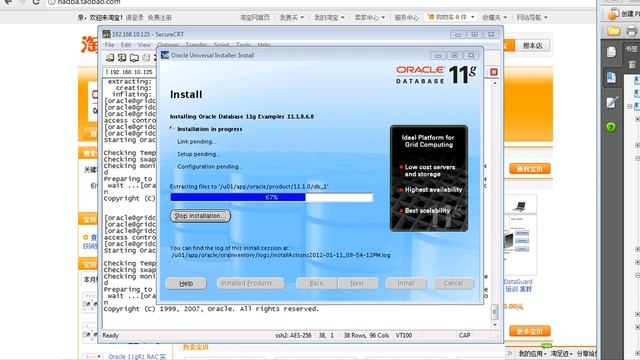Click the Help button in Oracle installer
The image size is (640, 360).
[x=186, y=283]
